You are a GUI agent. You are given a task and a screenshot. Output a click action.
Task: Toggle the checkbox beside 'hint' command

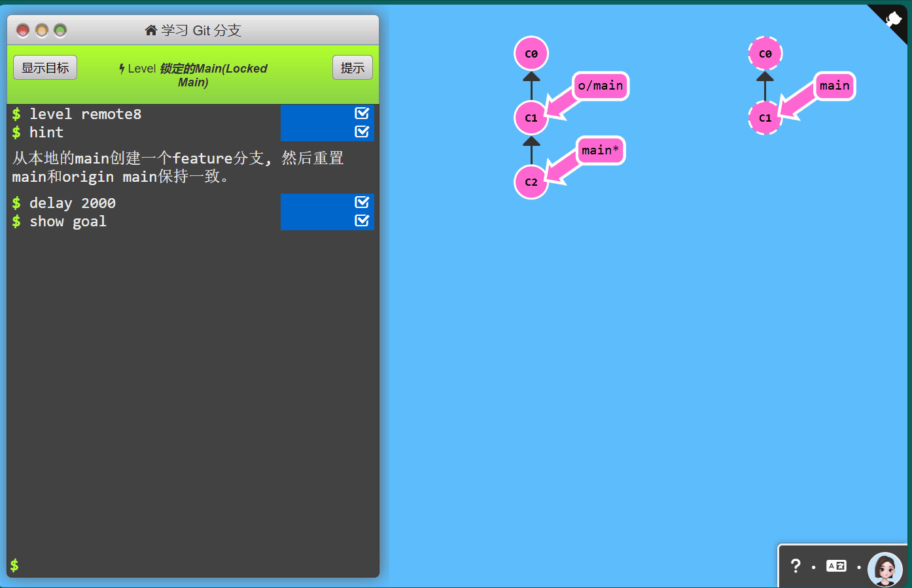pos(362,131)
